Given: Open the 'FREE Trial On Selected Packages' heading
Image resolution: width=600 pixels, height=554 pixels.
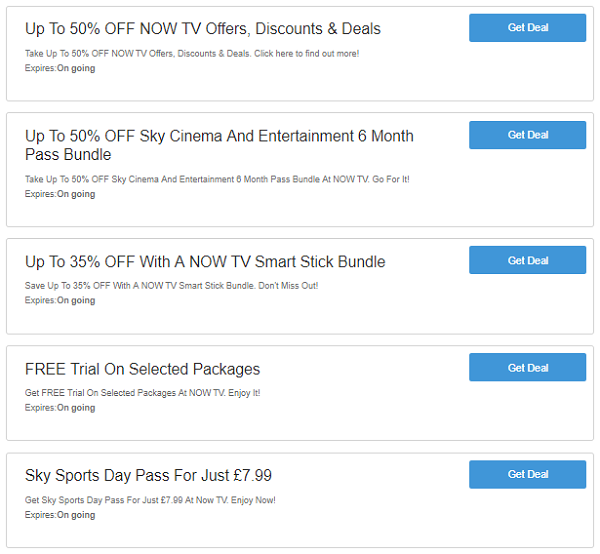Looking at the screenshot, I should click(142, 369).
